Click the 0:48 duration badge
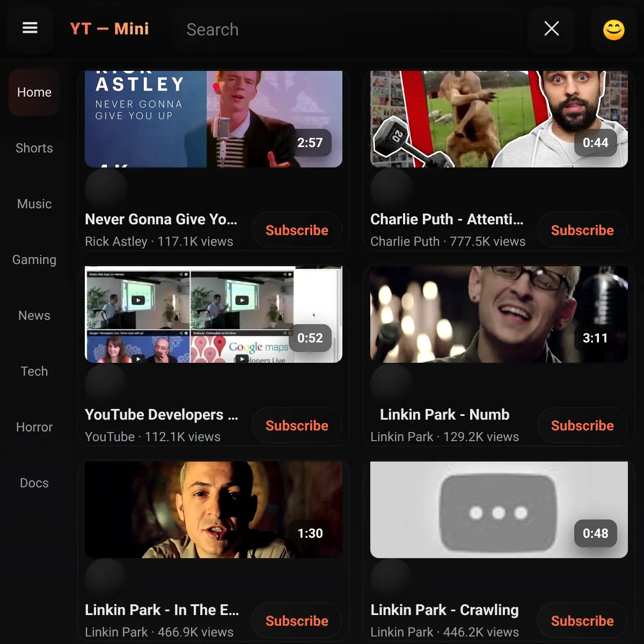Image resolution: width=644 pixels, height=644 pixels. click(596, 533)
